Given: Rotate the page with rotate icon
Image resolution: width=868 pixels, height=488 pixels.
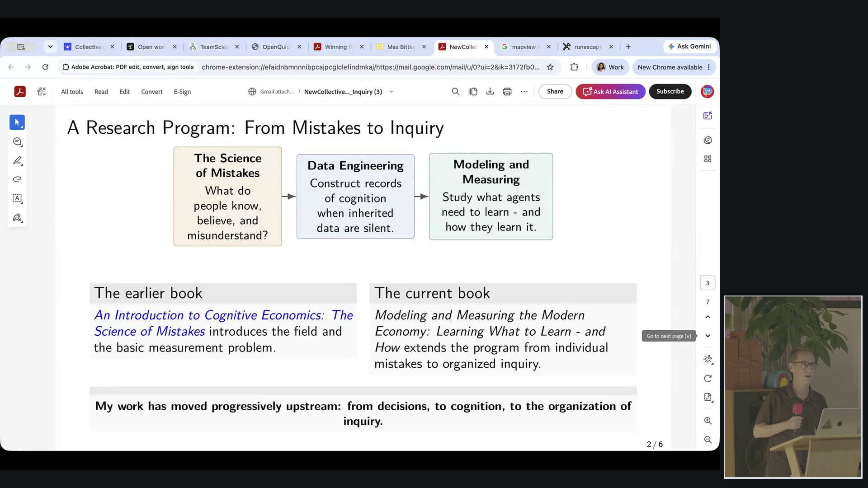Looking at the screenshot, I should (708, 379).
